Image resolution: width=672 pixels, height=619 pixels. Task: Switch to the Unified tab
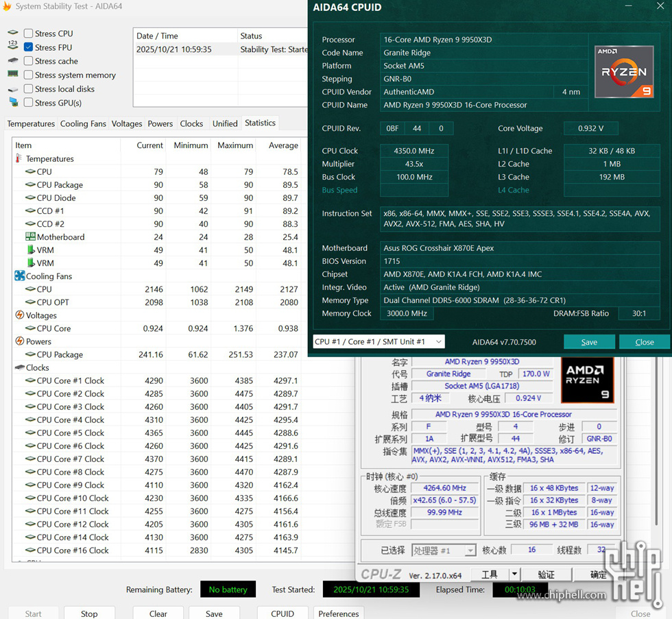point(225,124)
